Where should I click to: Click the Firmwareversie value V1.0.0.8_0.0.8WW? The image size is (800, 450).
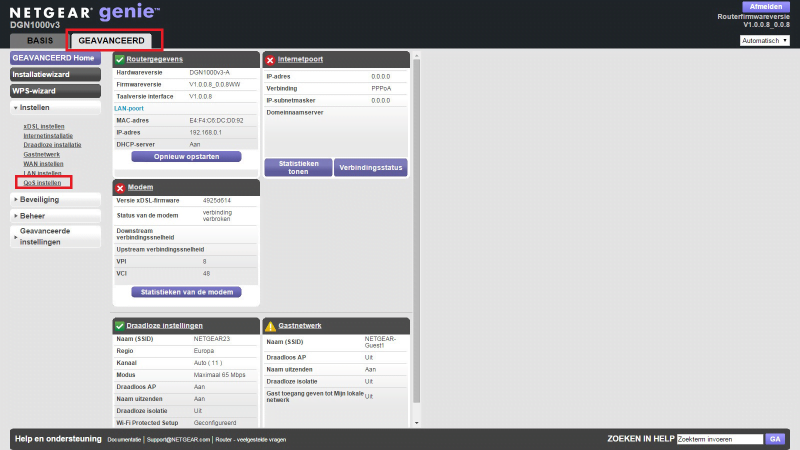pos(214,85)
